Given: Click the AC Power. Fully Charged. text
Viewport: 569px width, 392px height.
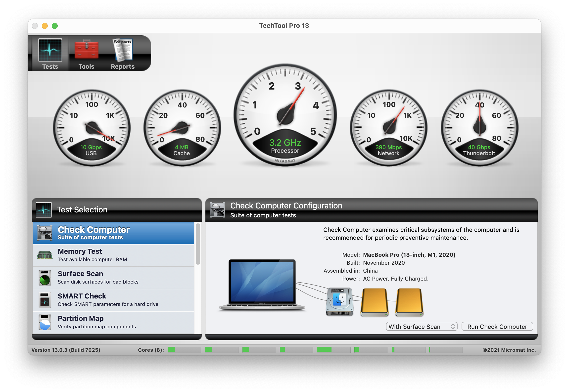Looking at the screenshot, I should point(396,279).
